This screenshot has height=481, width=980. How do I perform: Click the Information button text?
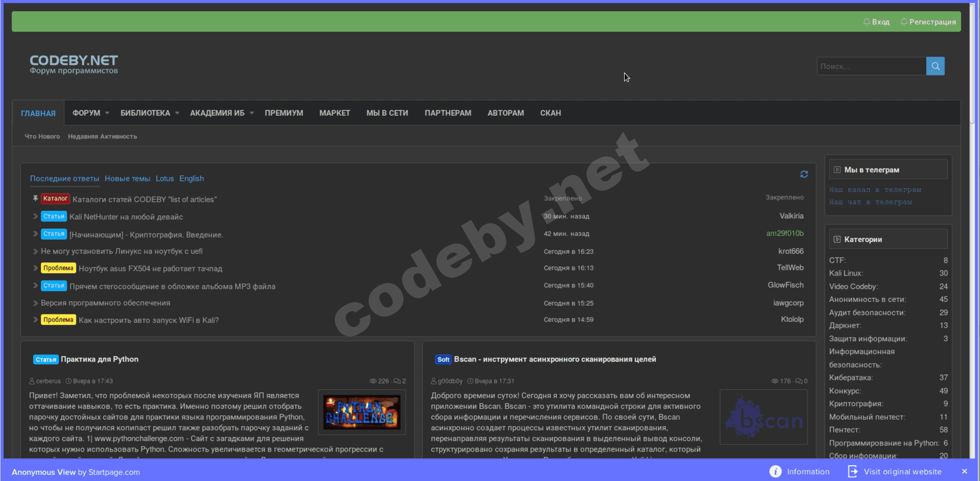click(808, 472)
